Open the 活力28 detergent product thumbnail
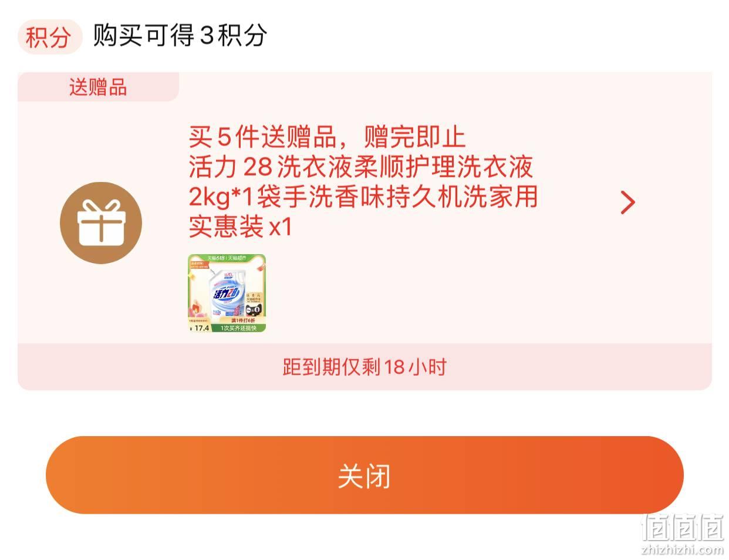The height and width of the screenshot is (560, 729). (x=227, y=293)
